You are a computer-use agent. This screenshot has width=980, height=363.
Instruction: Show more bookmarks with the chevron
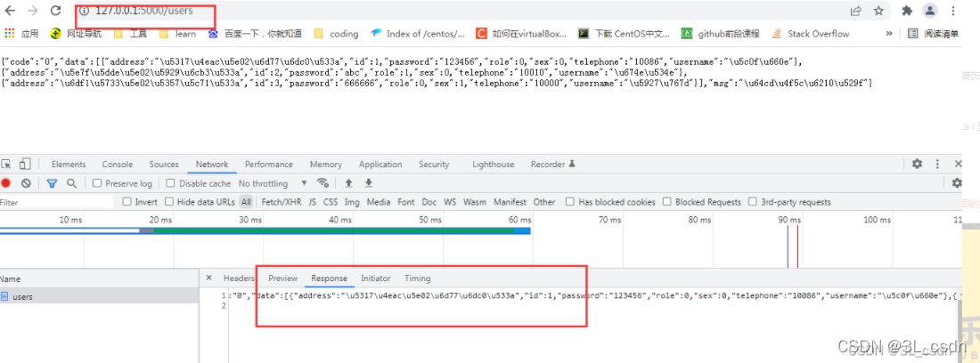pyautogui.click(x=889, y=34)
